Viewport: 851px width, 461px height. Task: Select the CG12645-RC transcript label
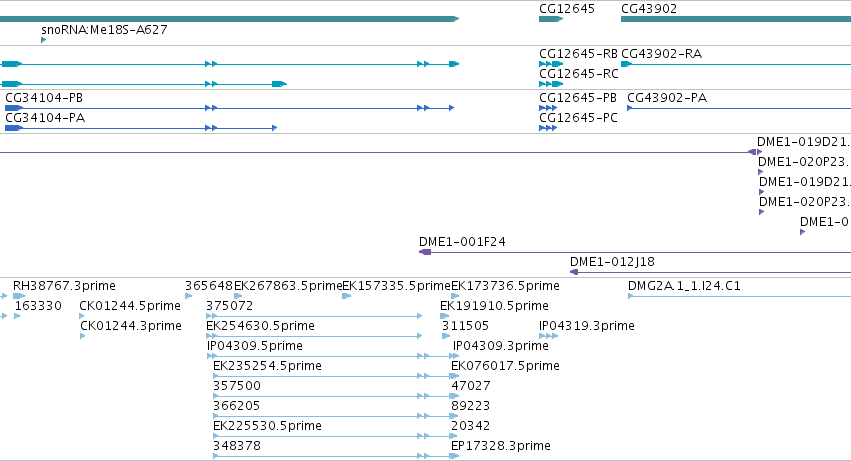click(x=579, y=73)
